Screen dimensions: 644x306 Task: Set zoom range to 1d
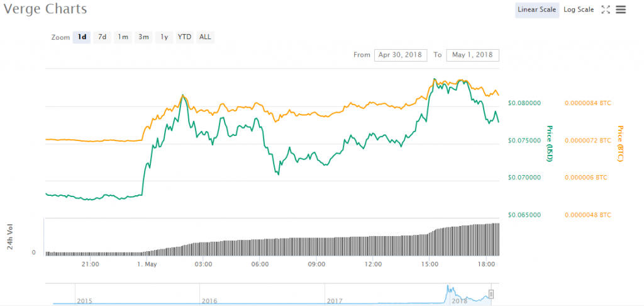click(82, 37)
